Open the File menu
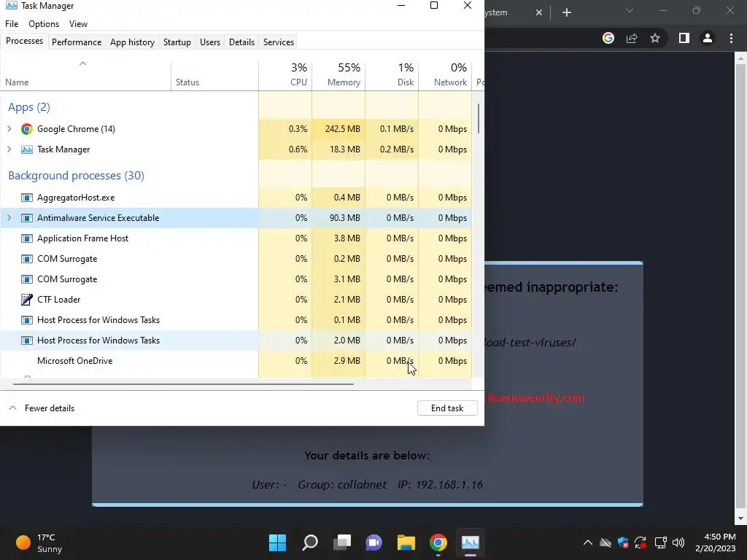 [x=12, y=24]
